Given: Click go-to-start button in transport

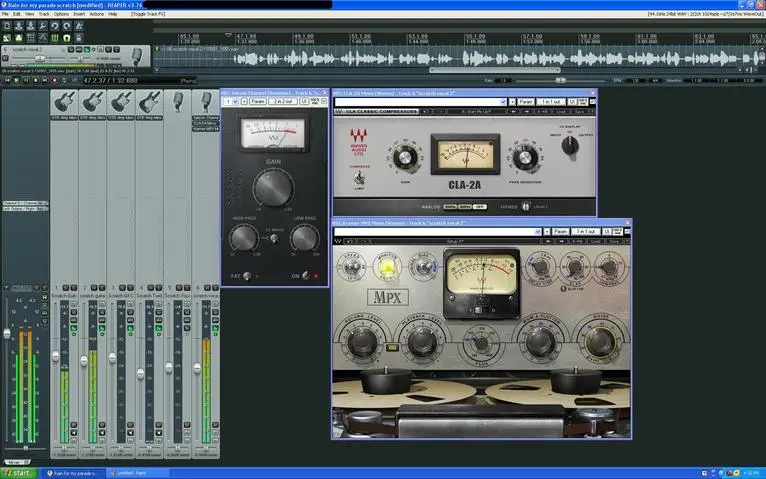Looking at the screenshot, I should click(x=7, y=80).
